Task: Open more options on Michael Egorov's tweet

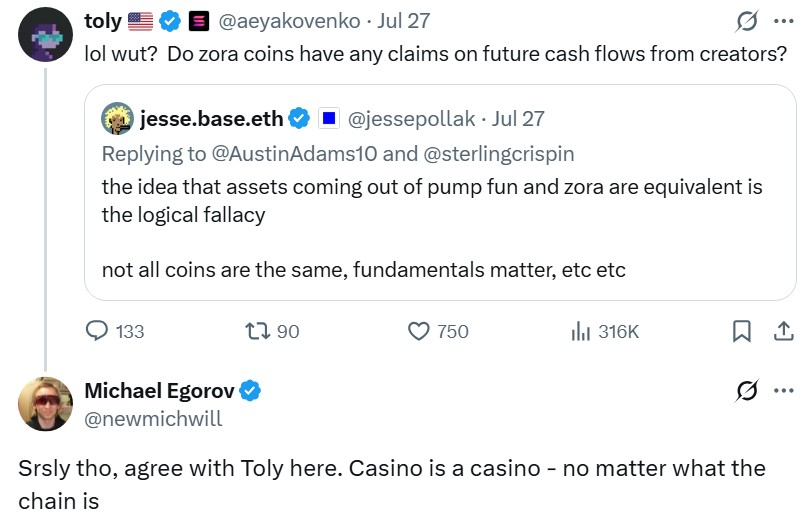Action: coord(784,390)
